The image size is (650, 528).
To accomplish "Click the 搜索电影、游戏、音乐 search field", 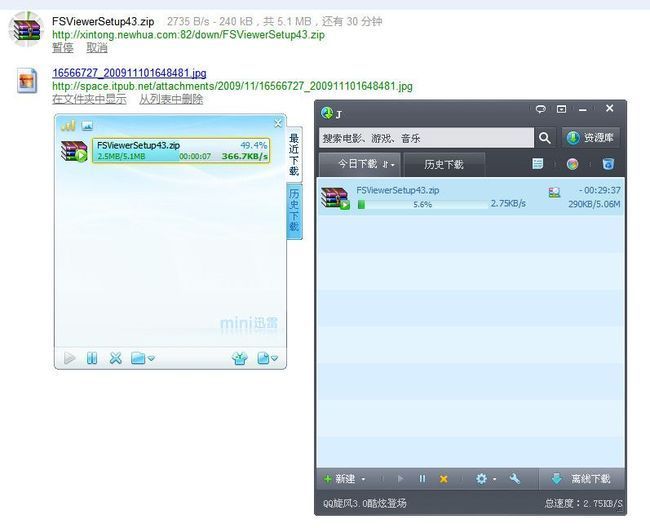I will coord(426,138).
